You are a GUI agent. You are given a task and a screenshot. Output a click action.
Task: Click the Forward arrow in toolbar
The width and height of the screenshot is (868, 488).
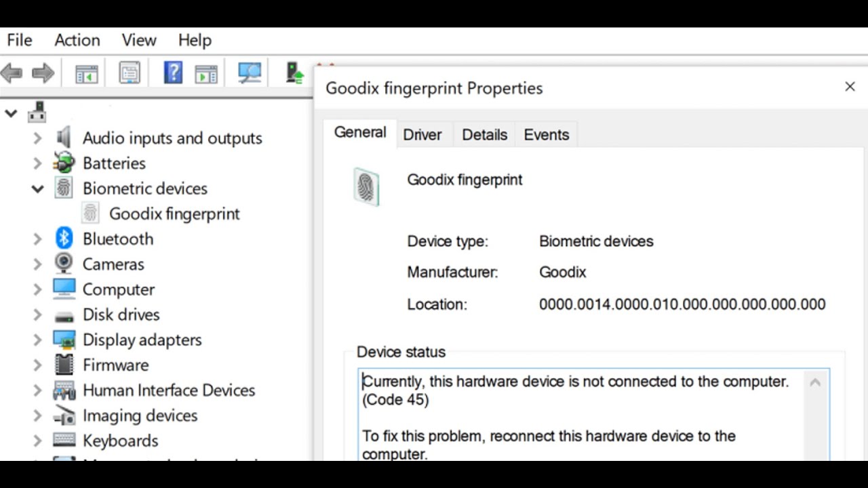click(x=43, y=73)
